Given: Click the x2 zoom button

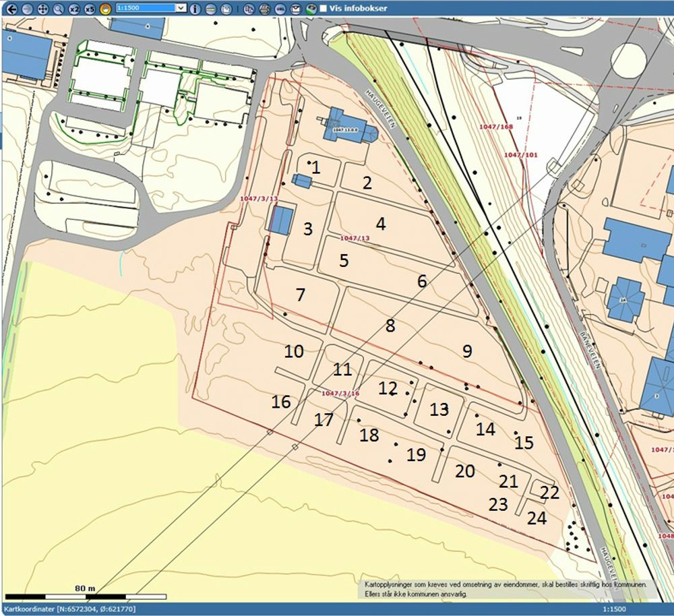Looking at the screenshot, I should (74, 9).
